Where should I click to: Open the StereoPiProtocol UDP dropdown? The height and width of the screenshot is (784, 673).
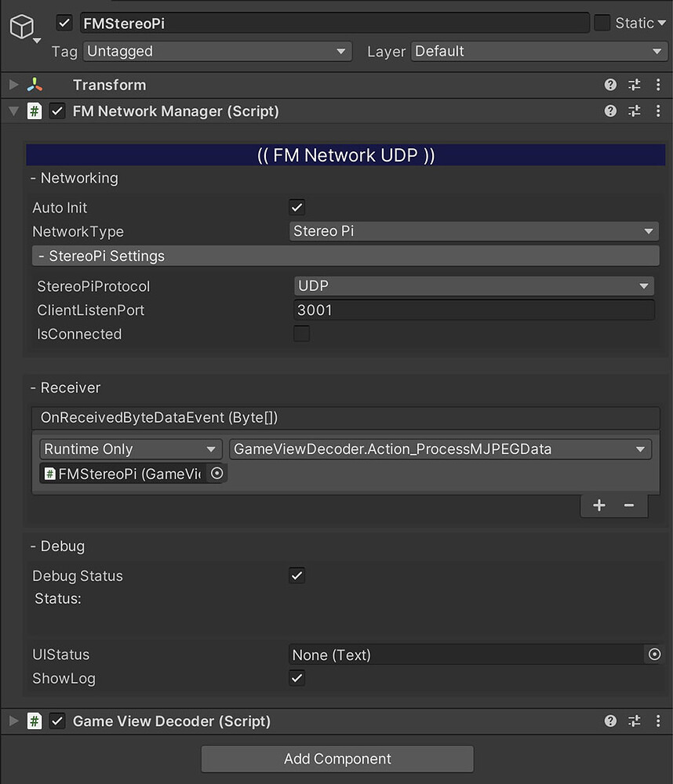[474, 286]
